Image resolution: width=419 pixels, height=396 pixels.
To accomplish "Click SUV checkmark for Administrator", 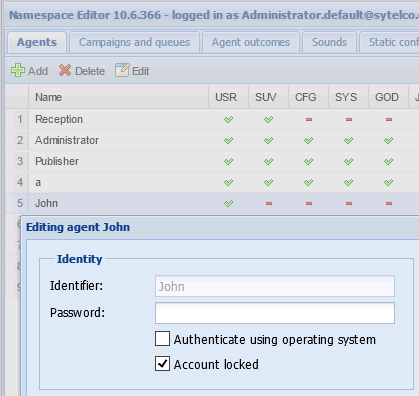I will 268,140.
